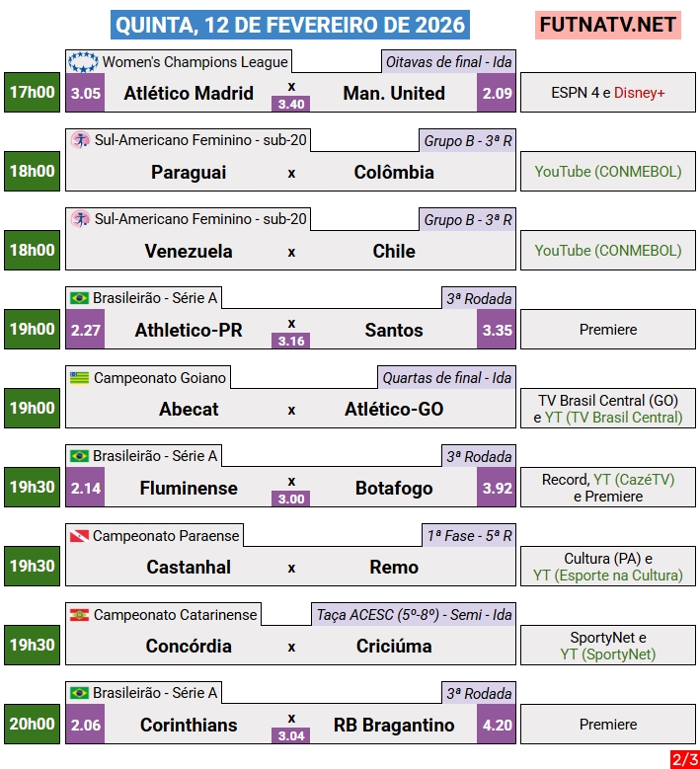
Task: Pick the 3.16 draw odds for Athletico-PR x Santos
Action: (291, 342)
